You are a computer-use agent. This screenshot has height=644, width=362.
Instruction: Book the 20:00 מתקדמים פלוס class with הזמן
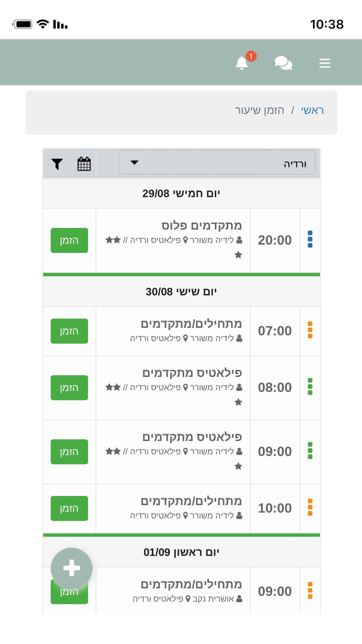69,240
